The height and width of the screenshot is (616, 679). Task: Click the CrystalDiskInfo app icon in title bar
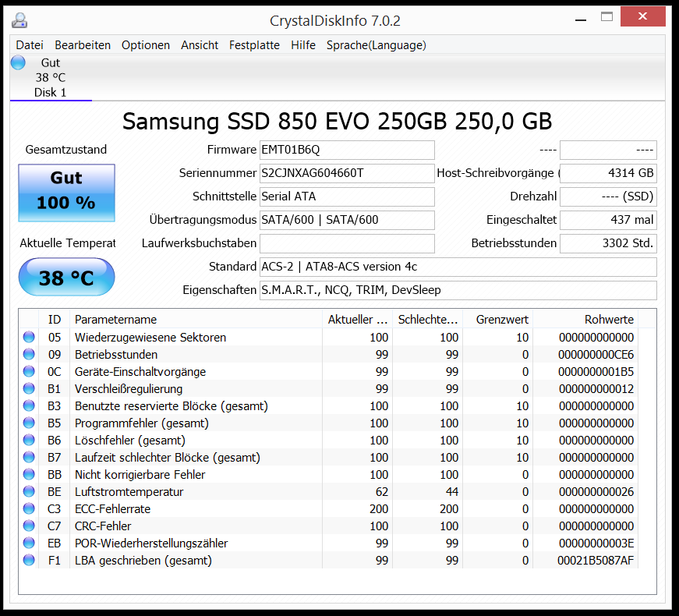(x=19, y=20)
